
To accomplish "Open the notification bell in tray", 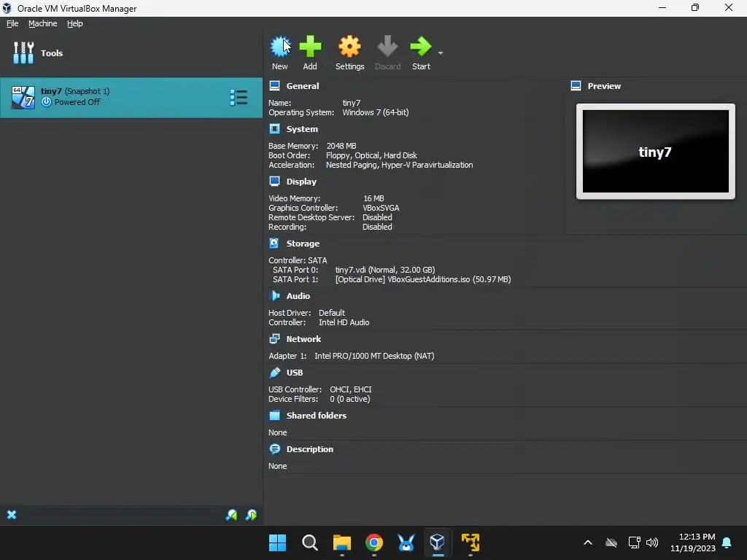I will (x=727, y=542).
